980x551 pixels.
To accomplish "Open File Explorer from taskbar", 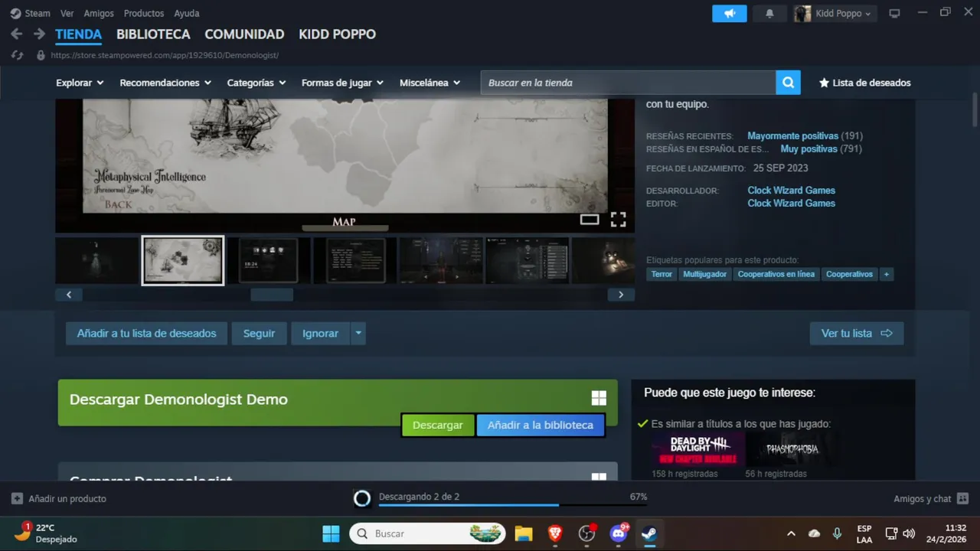I will [524, 533].
